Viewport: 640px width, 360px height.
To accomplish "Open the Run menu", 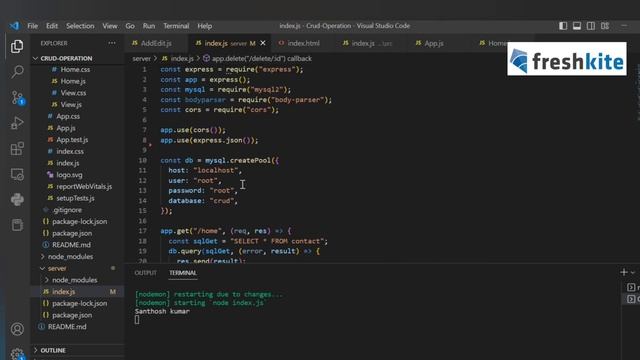I will pos(149,26).
